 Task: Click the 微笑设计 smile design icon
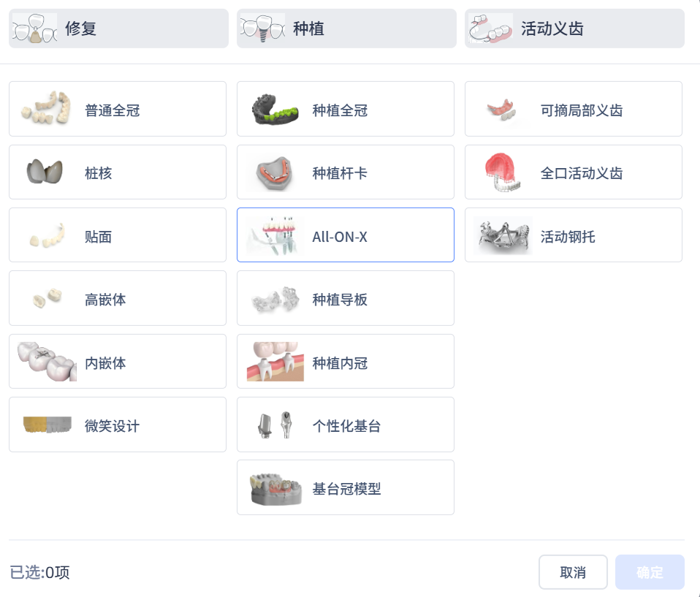(x=47, y=425)
